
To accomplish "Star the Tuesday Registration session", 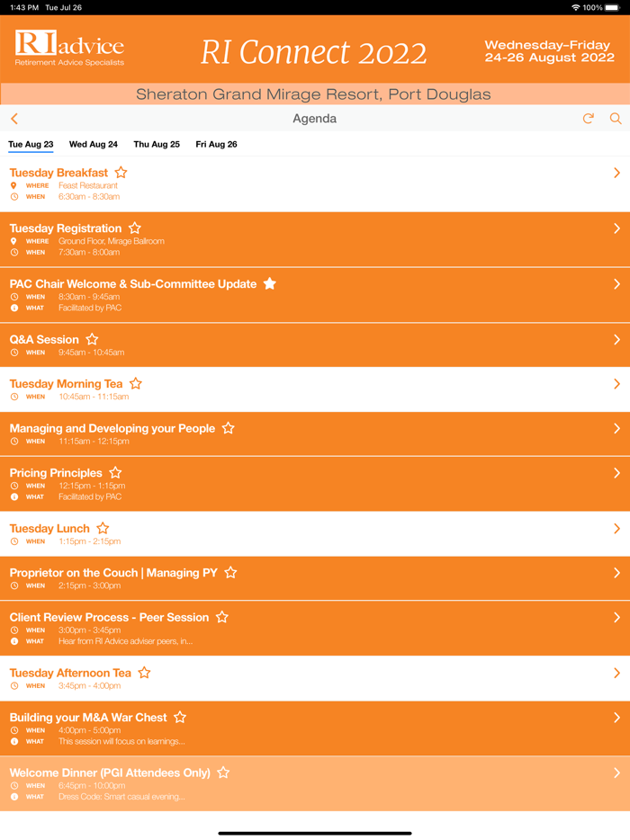I will click(x=135, y=228).
